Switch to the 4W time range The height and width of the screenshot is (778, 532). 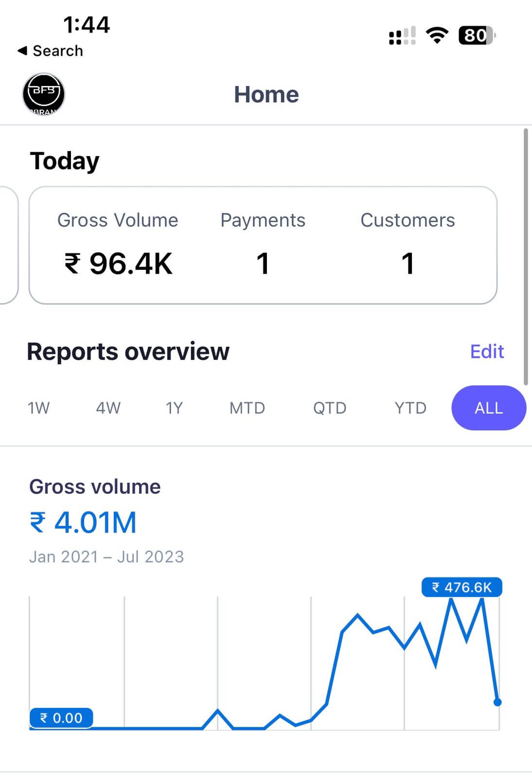pos(108,408)
